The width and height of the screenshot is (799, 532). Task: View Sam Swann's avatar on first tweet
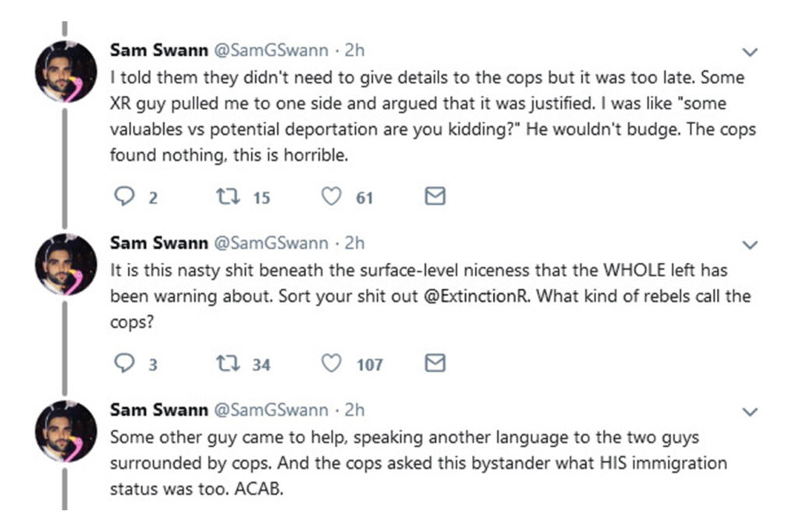coord(66,71)
